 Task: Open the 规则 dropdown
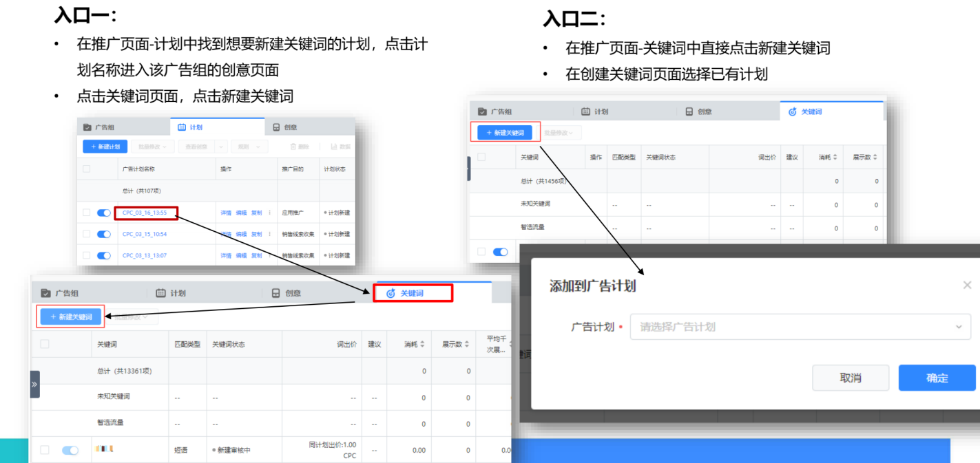249,147
